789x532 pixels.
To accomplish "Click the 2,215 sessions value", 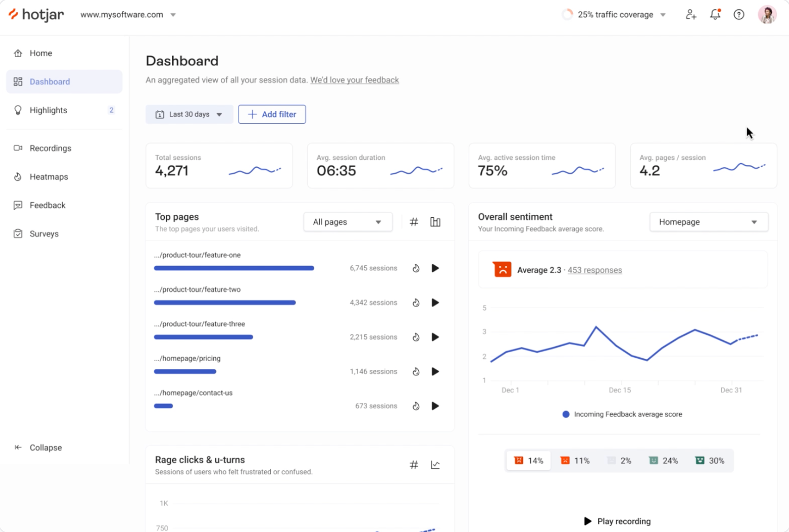I will pos(374,337).
